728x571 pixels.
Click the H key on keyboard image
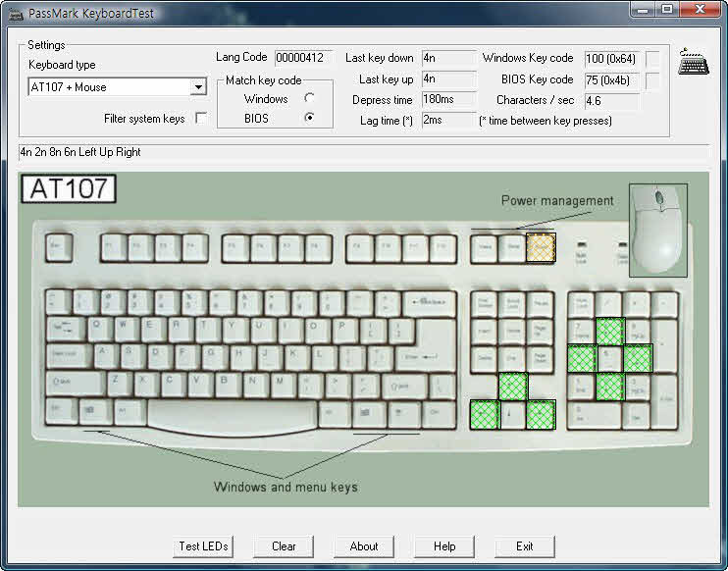(242, 356)
